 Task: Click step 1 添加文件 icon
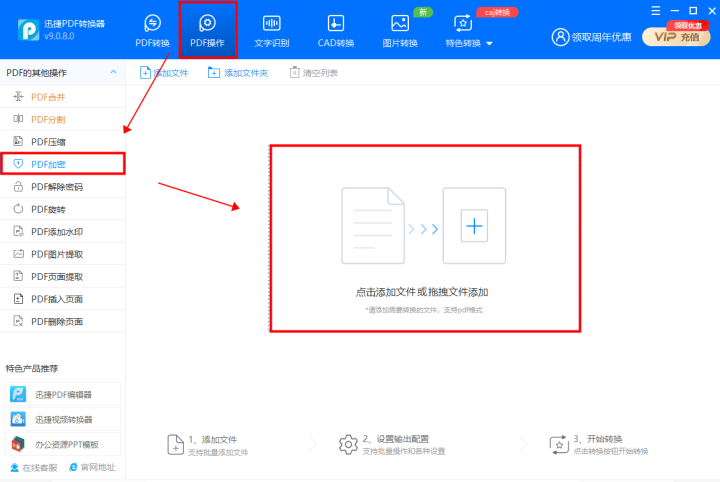pyautogui.click(x=175, y=444)
